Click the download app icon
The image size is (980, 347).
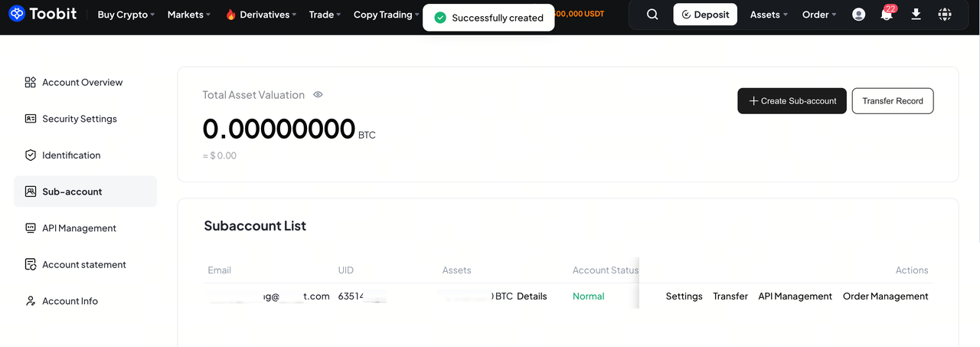coord(916,15)
